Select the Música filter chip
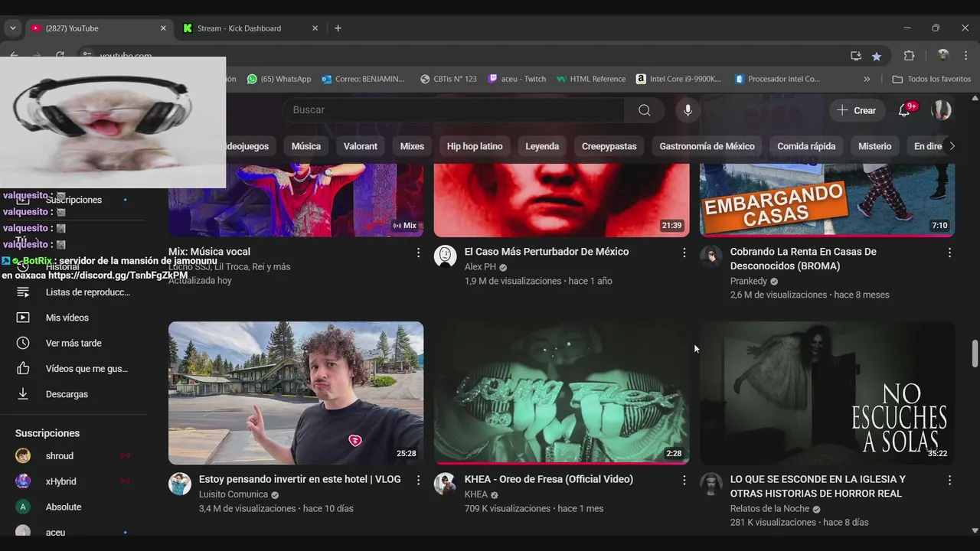Image resolution: width=980 pixels, height=551 pixels. point(306,146)
